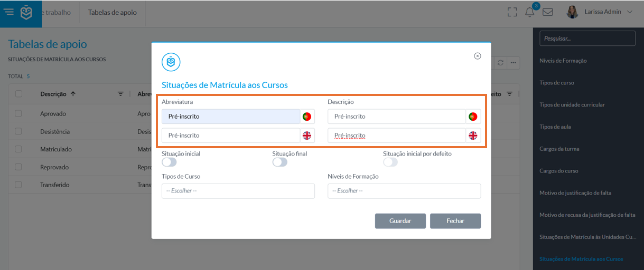Open the notifications bell
The width and height of the screenshot is (644, 270).
(529, 12)
